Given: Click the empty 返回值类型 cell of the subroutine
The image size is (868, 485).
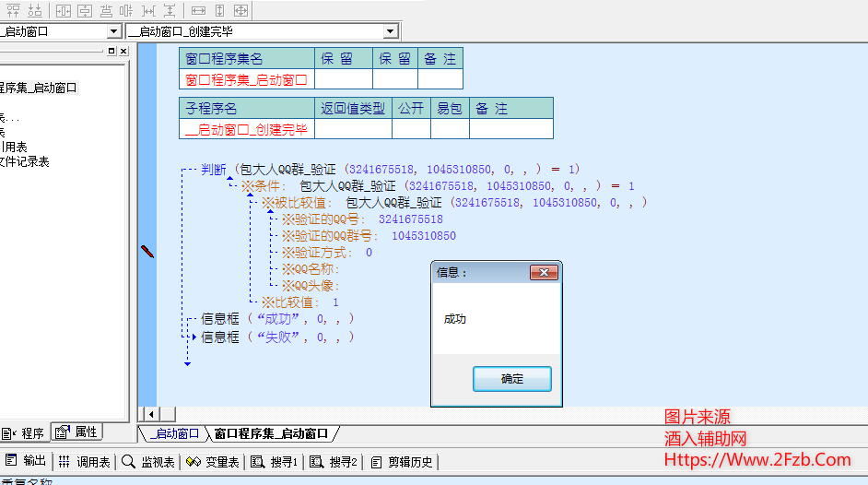Looking at the screenshot, I should coord(353,129).
